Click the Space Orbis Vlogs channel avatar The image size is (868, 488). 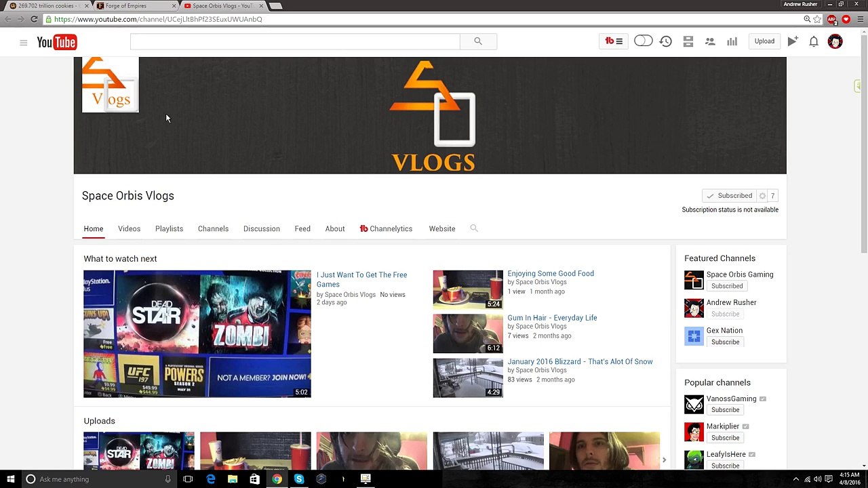pyautogui.click(x=111, y=85)
